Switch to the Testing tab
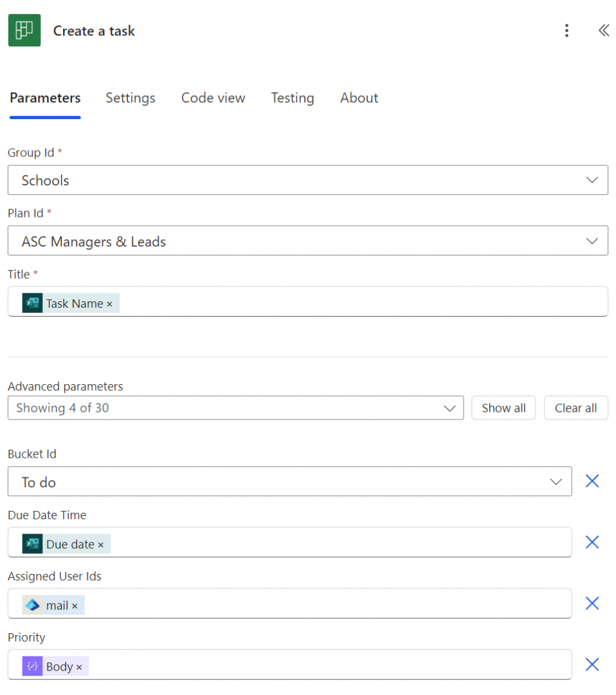 [292, 98]
